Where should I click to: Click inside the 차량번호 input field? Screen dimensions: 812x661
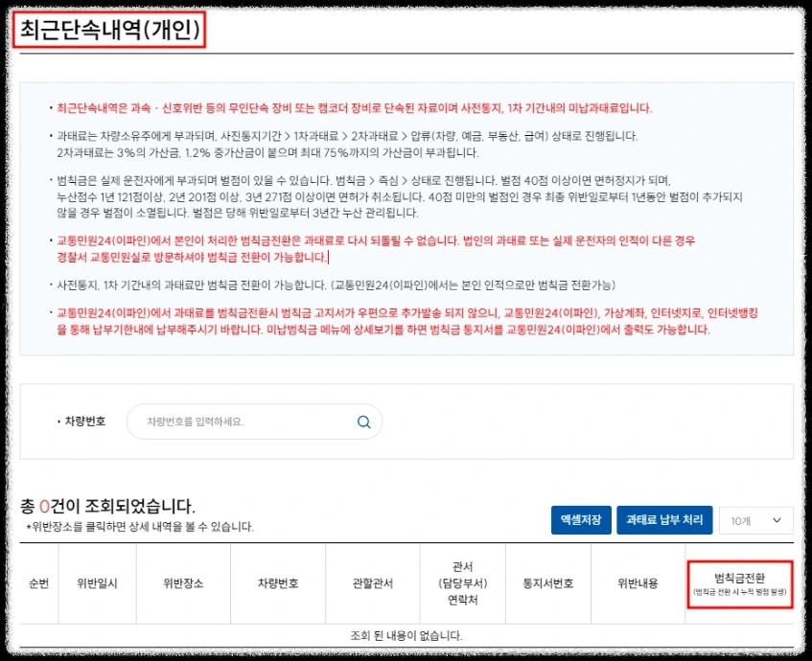click(x=240, y=422)
